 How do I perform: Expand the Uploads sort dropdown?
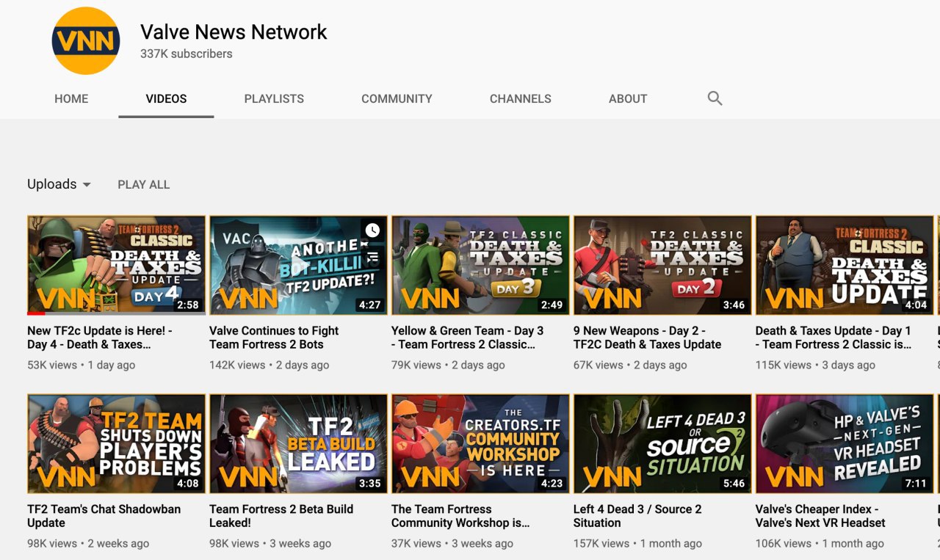coord(59,184)
